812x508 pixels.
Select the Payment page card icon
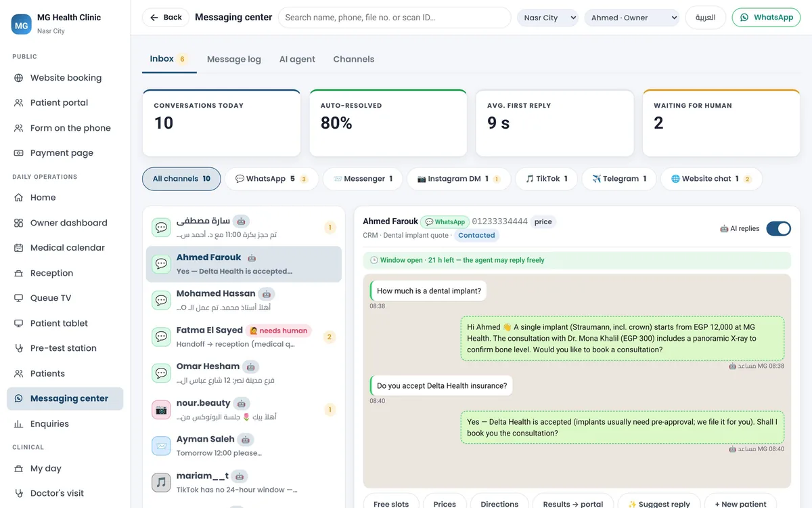tap(18, 153)
